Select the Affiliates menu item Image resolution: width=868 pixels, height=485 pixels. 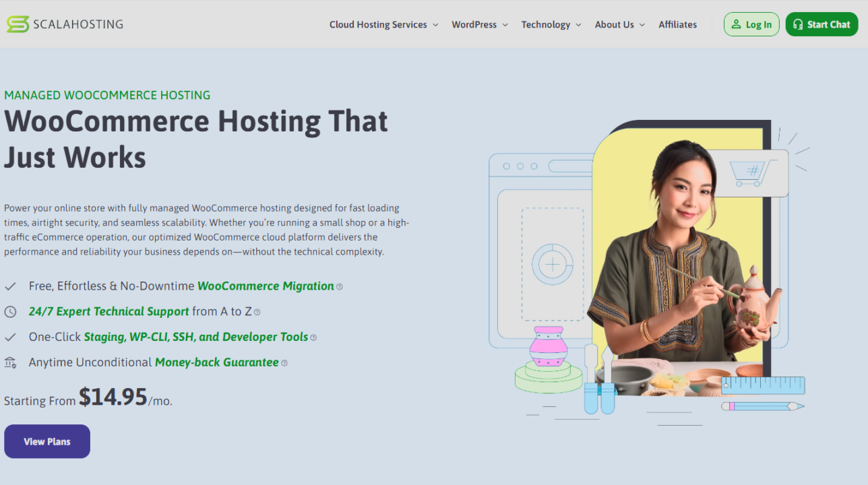(x=677, y=24)
